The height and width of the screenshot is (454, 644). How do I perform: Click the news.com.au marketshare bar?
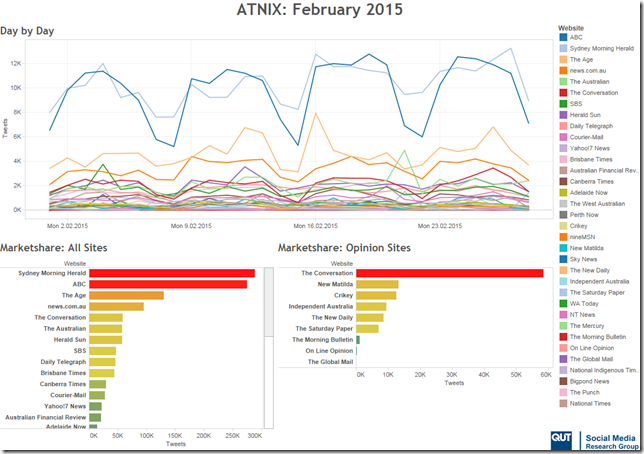pos(117,307)
